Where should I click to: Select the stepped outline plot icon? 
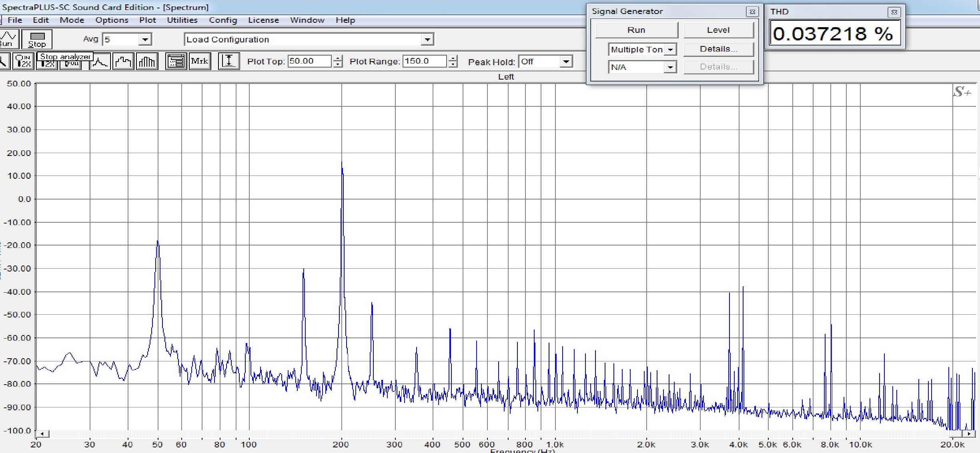tap(123, 62)
